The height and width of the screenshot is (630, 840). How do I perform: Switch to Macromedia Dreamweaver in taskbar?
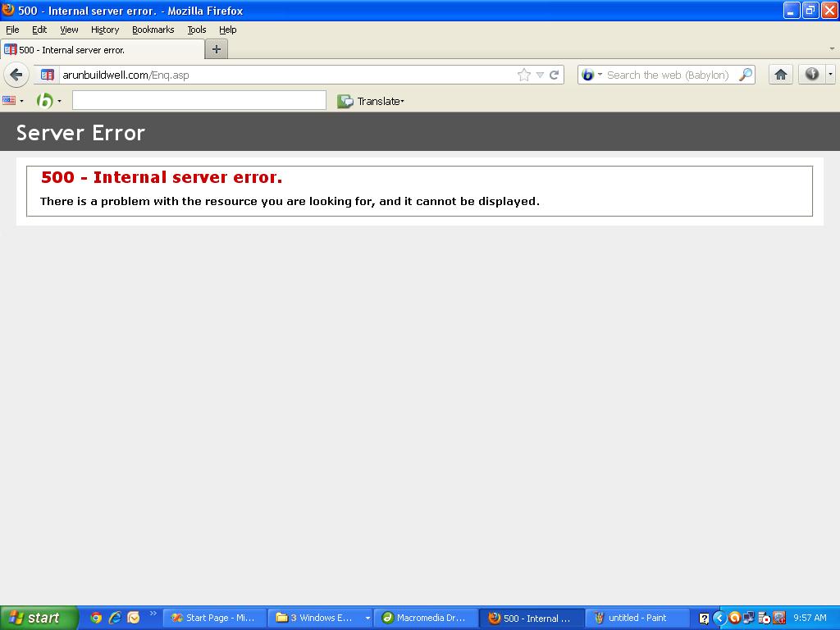pos(424,618)
